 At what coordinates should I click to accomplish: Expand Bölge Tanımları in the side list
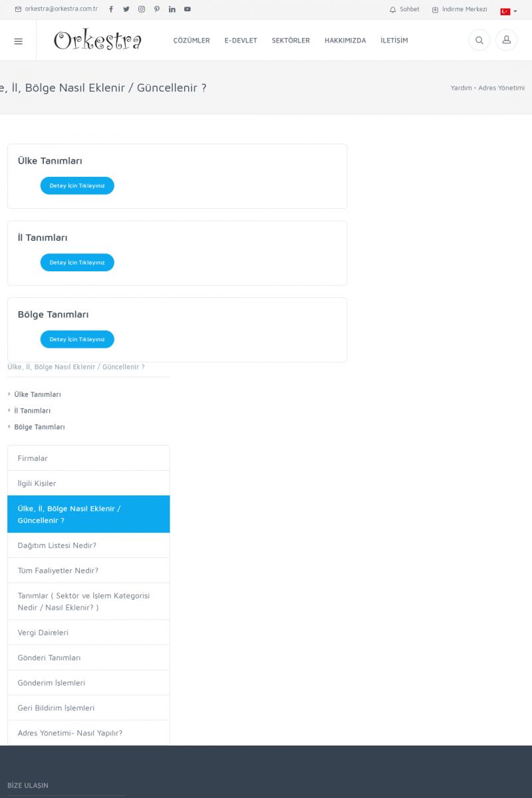click(x=39, y=427)
